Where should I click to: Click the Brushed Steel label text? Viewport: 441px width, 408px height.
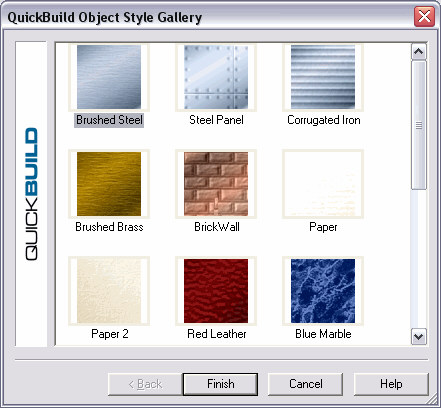[x=109, y=120]
